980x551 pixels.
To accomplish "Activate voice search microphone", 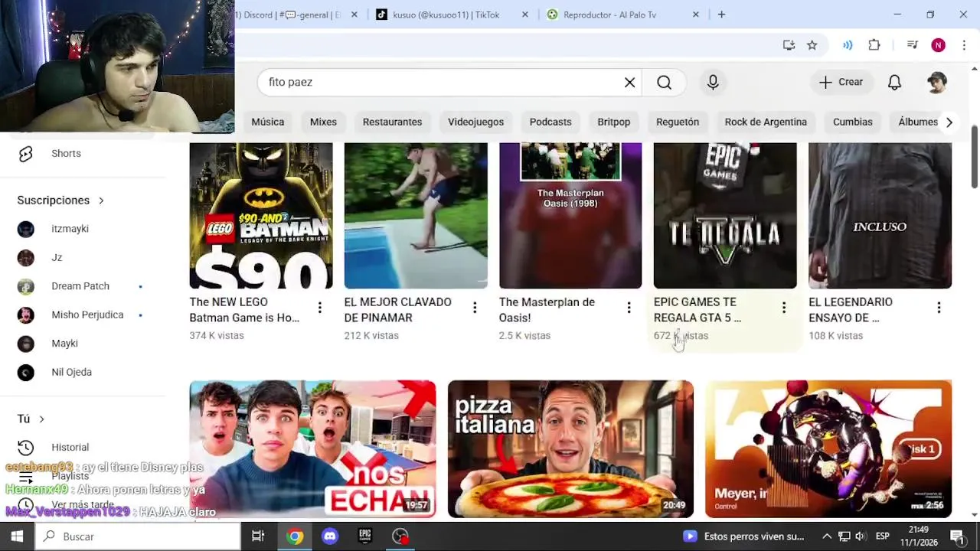I will [713, 82].
